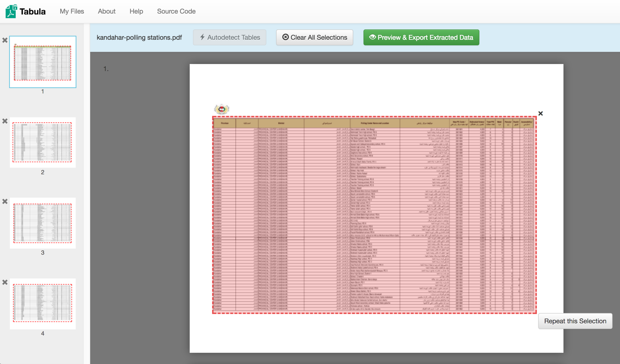Select page 3 thumbnail

click(x=42, y=223)
